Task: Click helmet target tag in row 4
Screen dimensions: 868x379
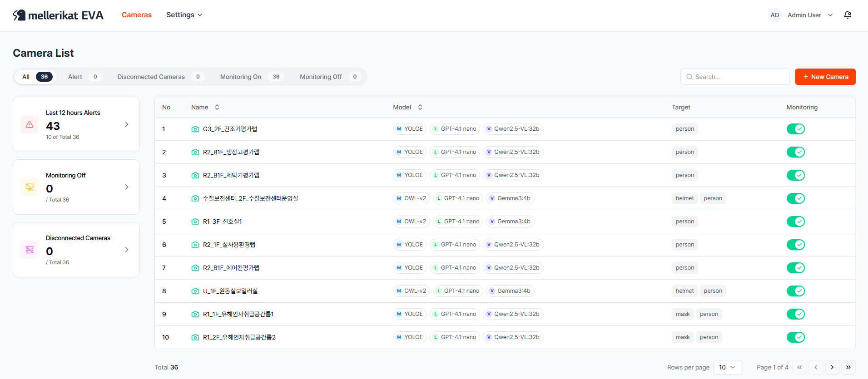Action: [x=684, y=198]
